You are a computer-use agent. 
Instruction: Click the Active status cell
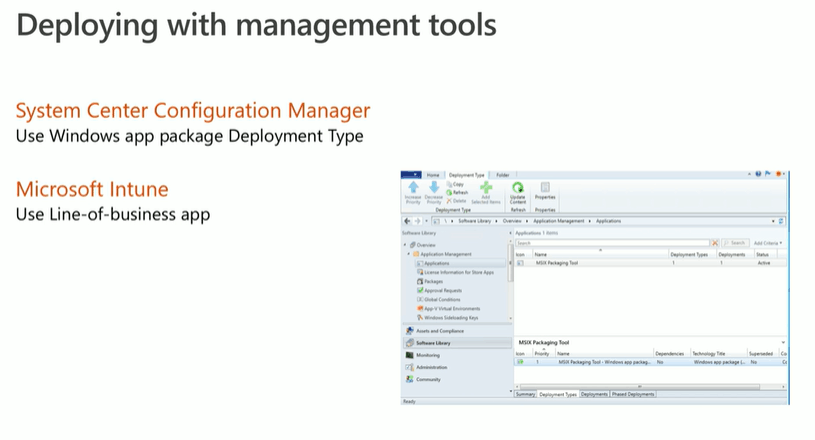764,263
